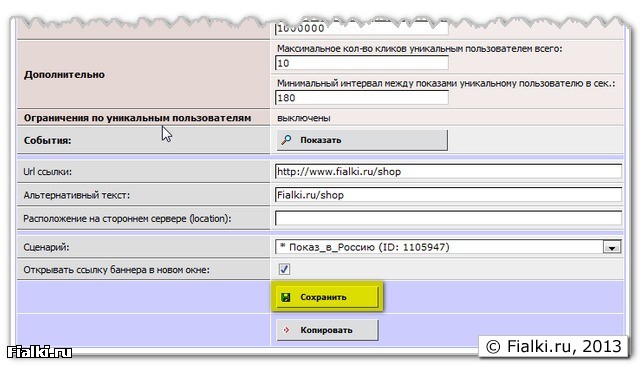
Task: Click 'Максимальное кол-во кликов' caption text
Action: pos(420,49)
